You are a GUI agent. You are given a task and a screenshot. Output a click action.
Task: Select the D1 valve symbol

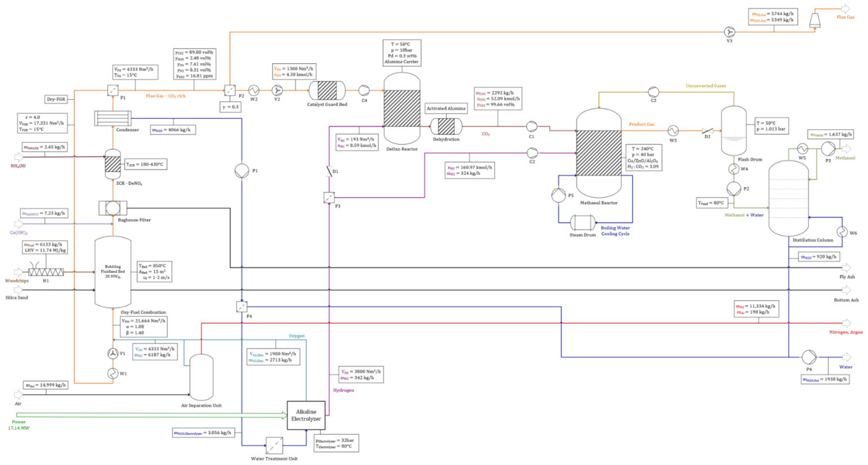329,171
